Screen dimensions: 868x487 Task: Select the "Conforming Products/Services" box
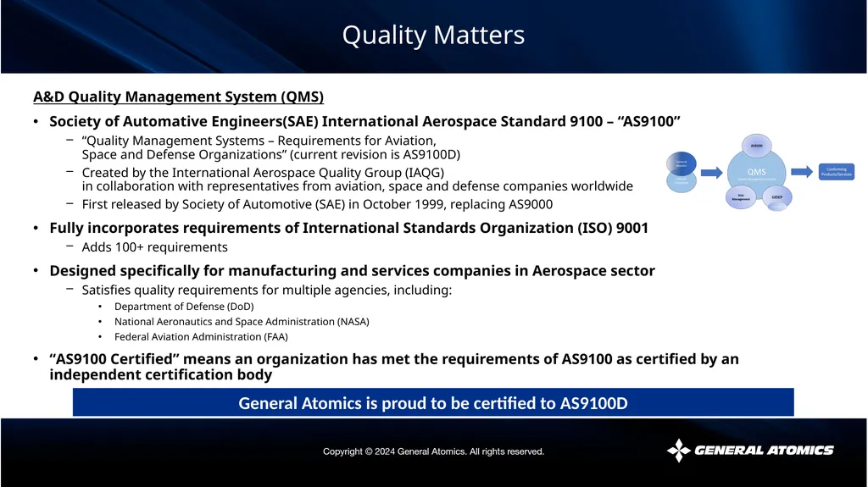pos(837,172)
